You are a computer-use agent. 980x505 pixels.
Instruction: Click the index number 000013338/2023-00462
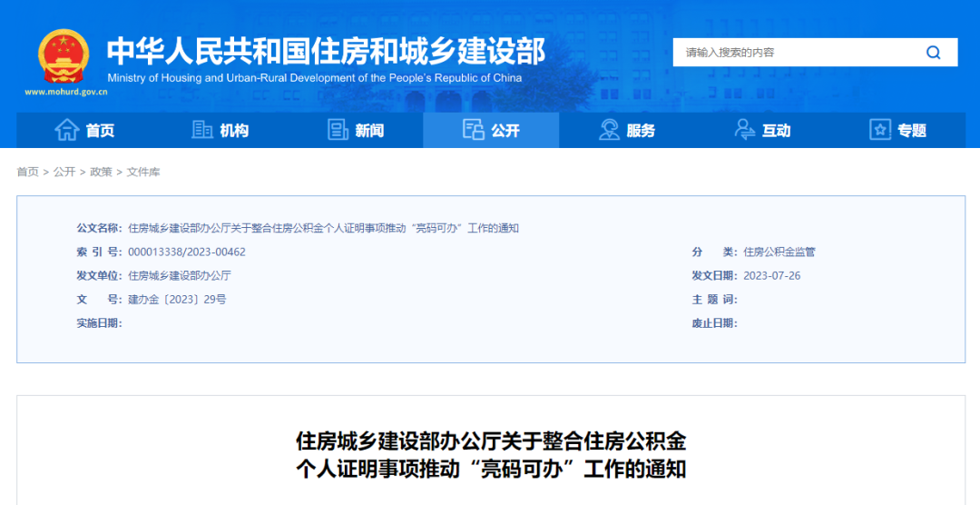tap(187, 252)
